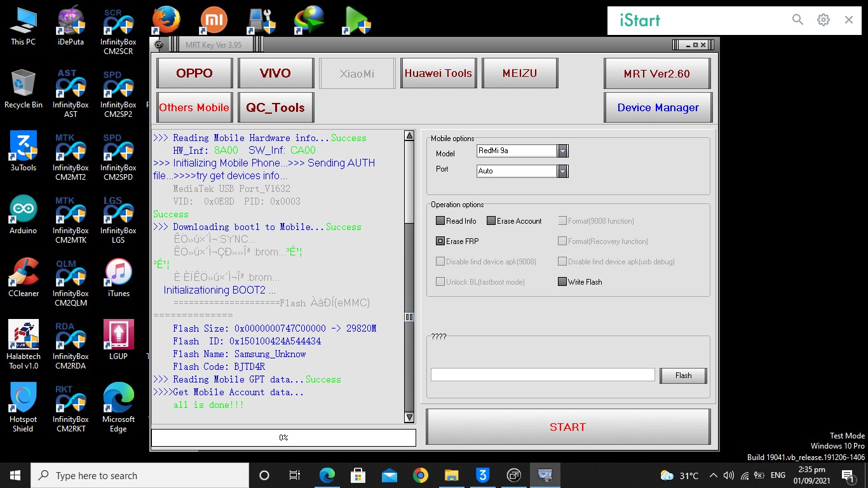Open the Firefox desktop icon

pyautogui.click(x=166, y=21)
